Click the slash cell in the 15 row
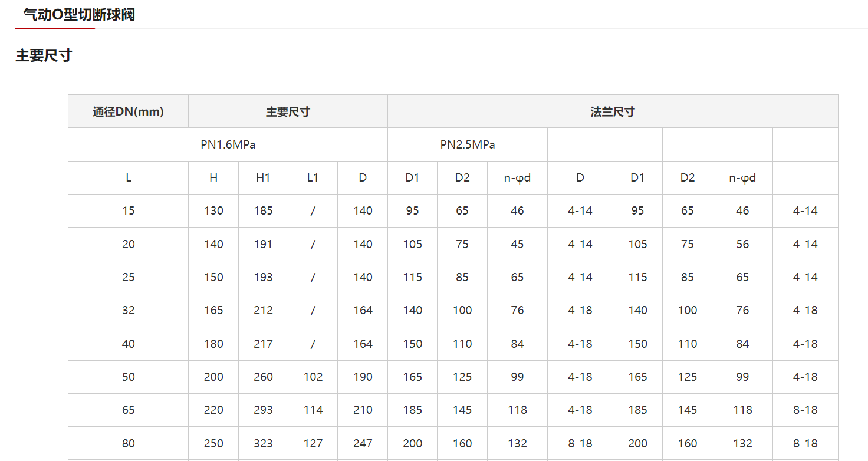 (x=313, y=210)
